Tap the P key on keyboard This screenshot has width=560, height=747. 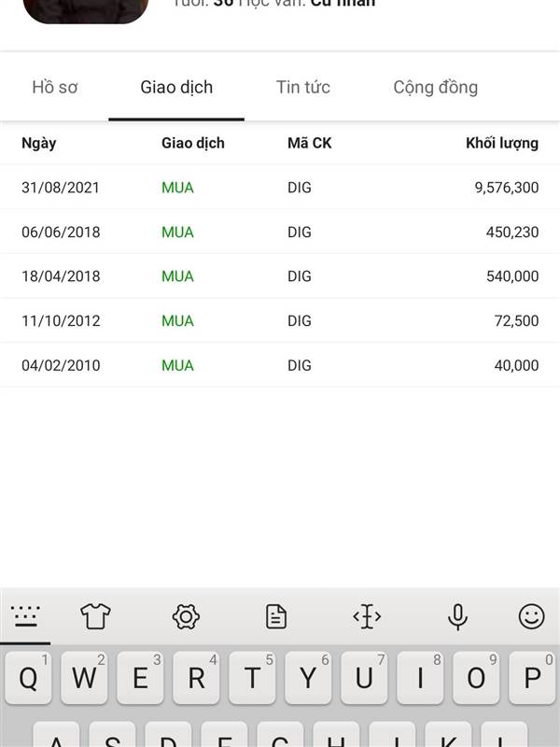coord(532,678)
